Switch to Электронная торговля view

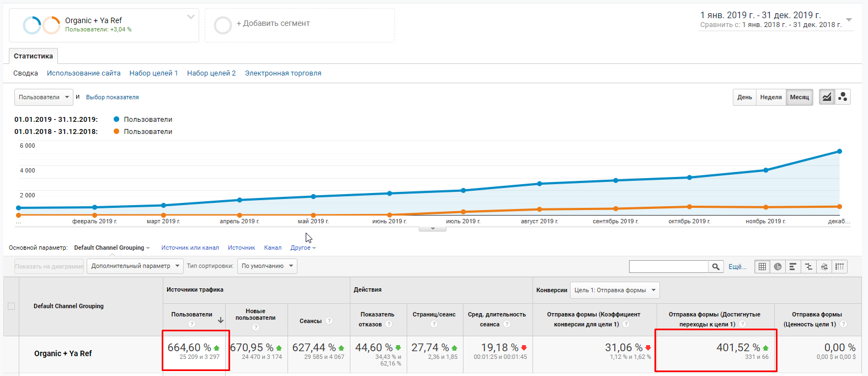283,73
